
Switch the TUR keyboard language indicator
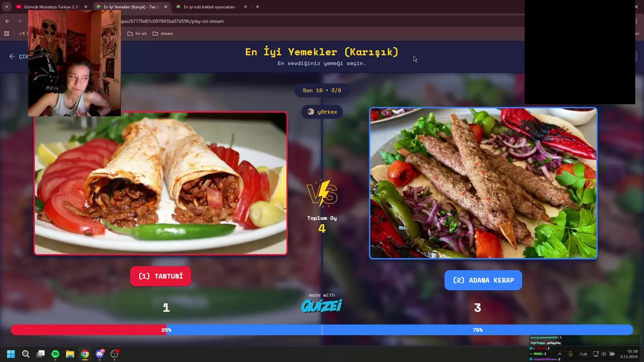[583, 354]
